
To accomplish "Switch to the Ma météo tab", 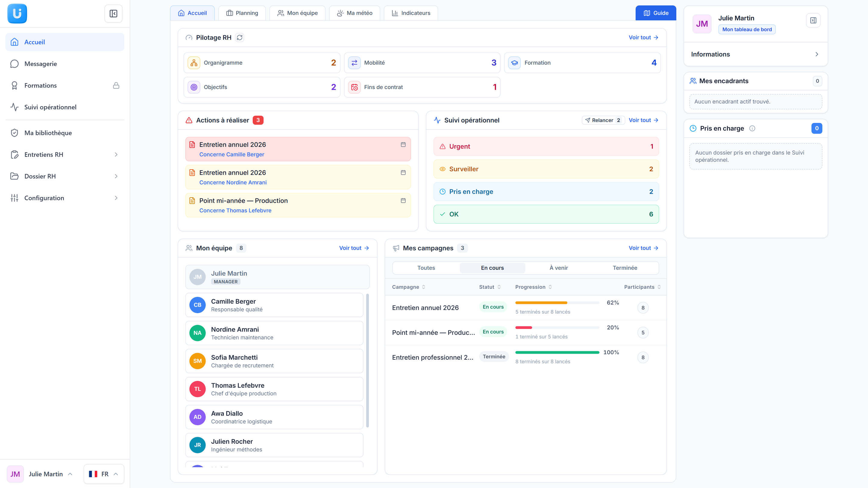I will pos(354,13).
